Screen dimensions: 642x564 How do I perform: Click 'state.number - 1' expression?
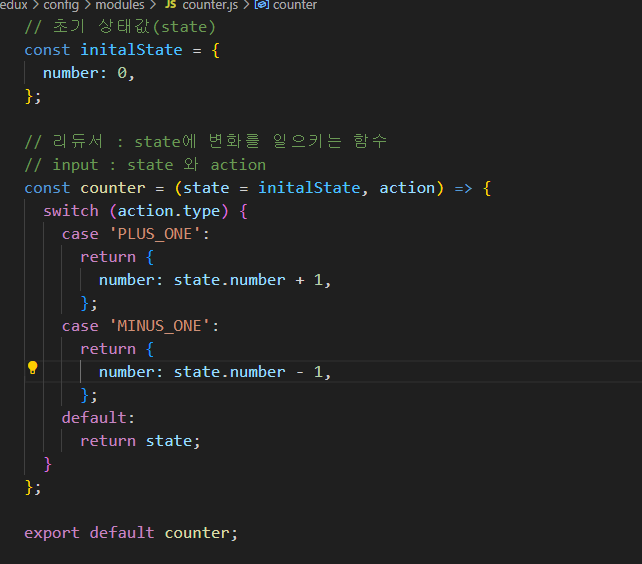click(249, 372)
